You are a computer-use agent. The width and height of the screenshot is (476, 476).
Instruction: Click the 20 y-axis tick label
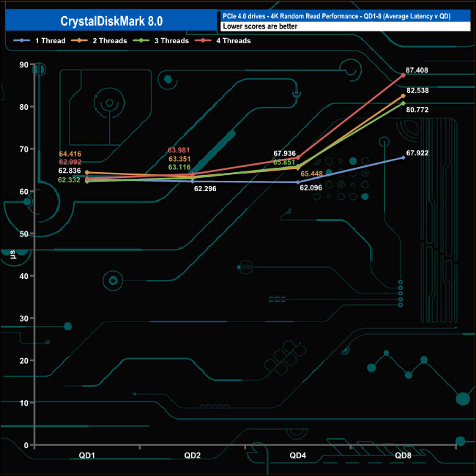23,361
